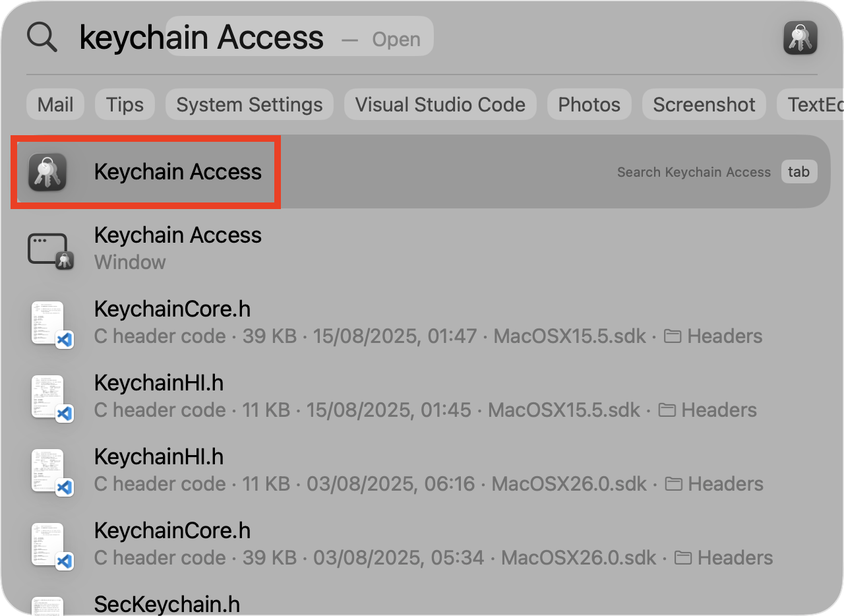Click the tab key badge for searching Keychain Access
Image resolution: width=844 pixels, height=616 pixels.
coord(799,171)
